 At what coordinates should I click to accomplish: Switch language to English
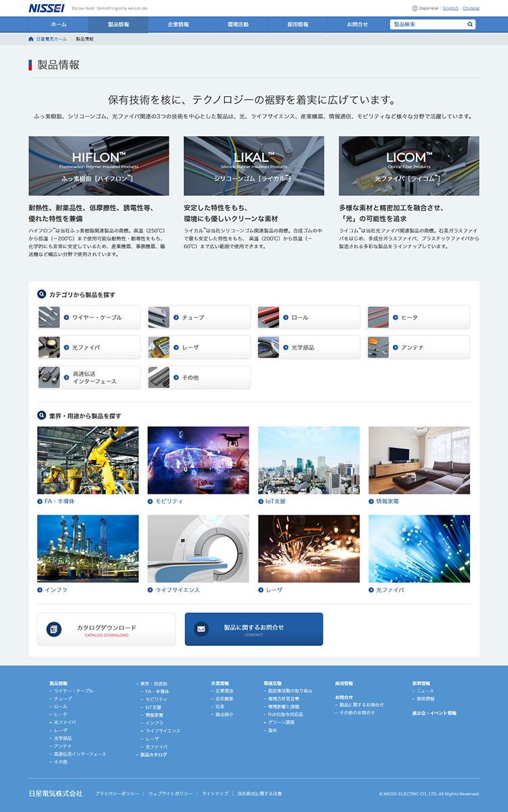point(450,8)
